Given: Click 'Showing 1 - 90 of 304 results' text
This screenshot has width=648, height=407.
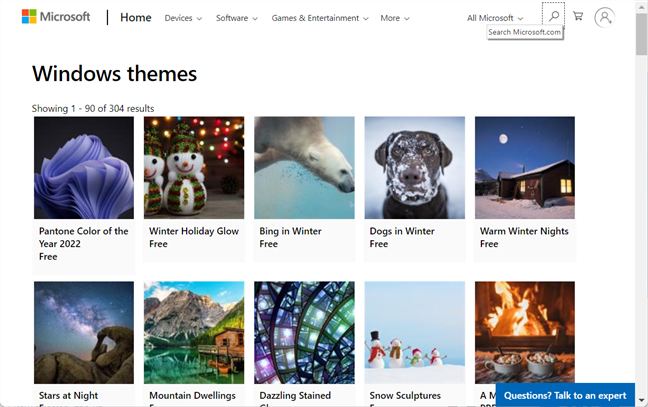Looking at the screenshot, I should (x=93, y=108).
